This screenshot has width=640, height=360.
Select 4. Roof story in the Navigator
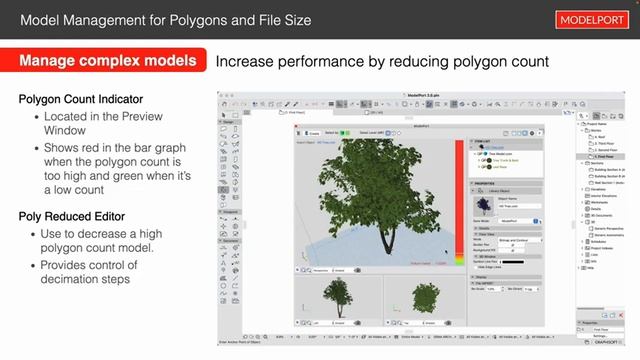[597, 137]
